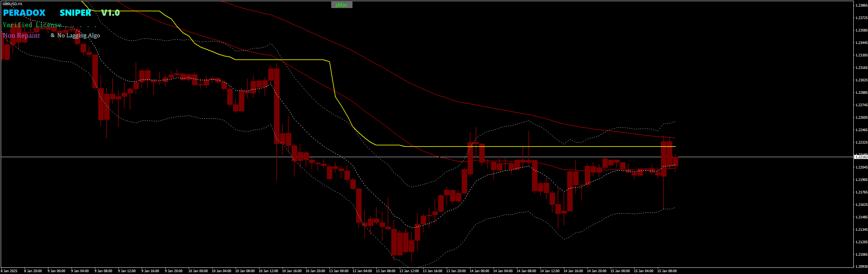The image size is (868, 274).
Task: Click price level 1.21625 on axis
Action: 861,204
